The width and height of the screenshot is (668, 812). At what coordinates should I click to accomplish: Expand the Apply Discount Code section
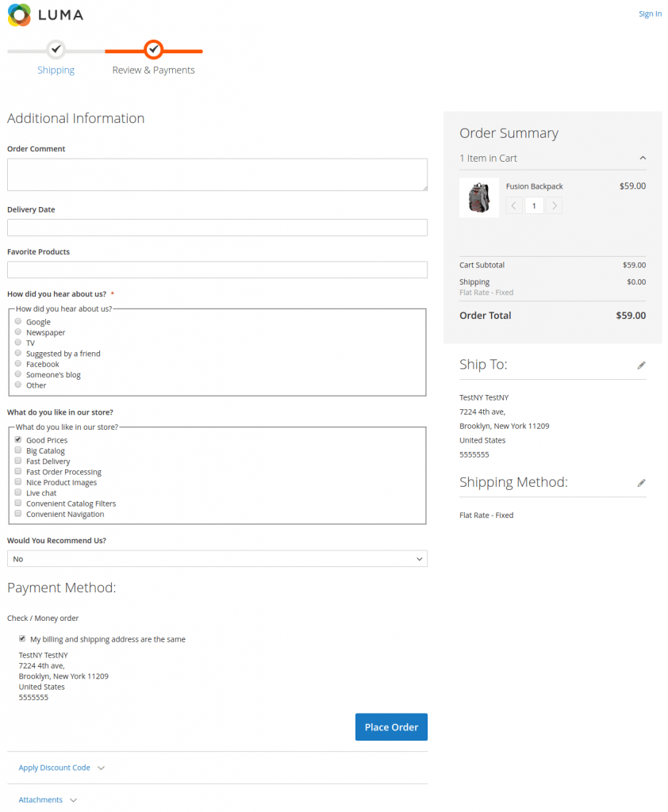pyautogui.click(x=54, y=767)
